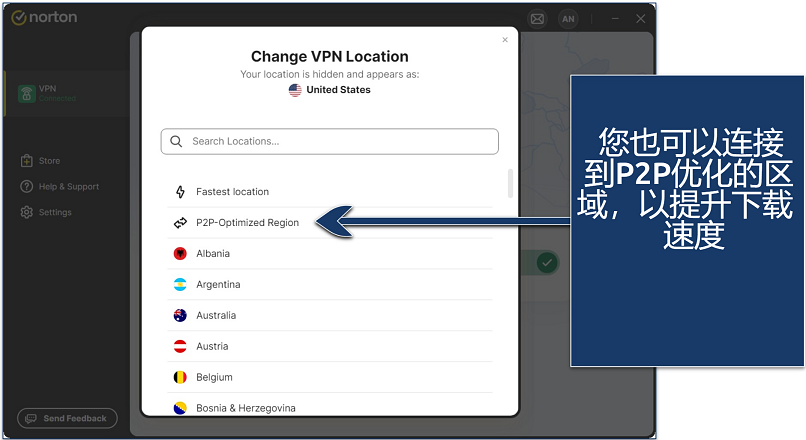Choose Fastest location entry
This screenshot has height=440, width=806.
pos(329,192)
